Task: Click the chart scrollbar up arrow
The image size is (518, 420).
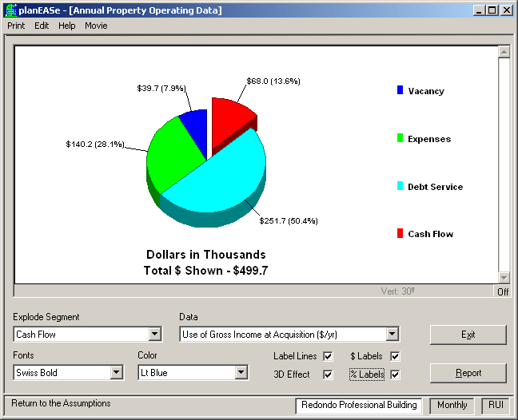Action: 504,52
